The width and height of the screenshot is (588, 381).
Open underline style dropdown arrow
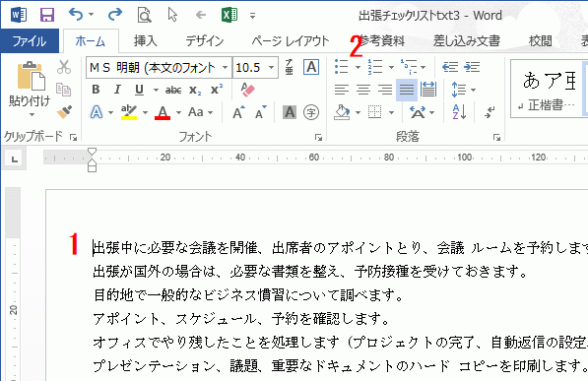tap(156, 90)
